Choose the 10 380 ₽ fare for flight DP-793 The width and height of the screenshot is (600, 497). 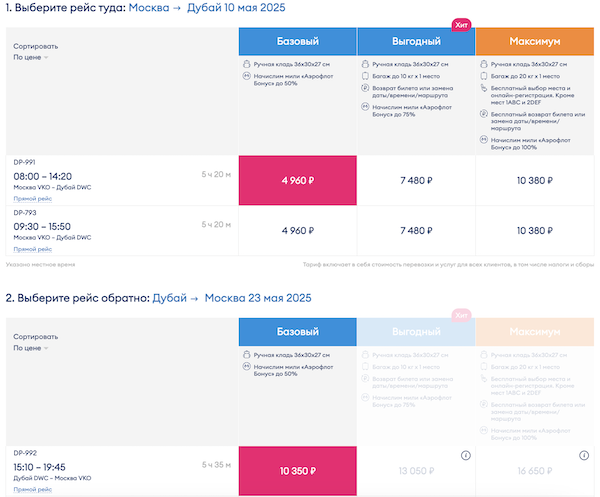point(535,230)
